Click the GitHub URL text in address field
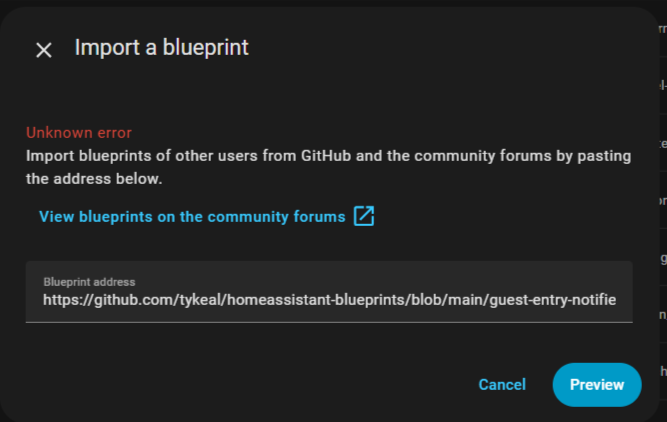Image resolution: width=667 pixels, height=422 pixels. (329, 300)
